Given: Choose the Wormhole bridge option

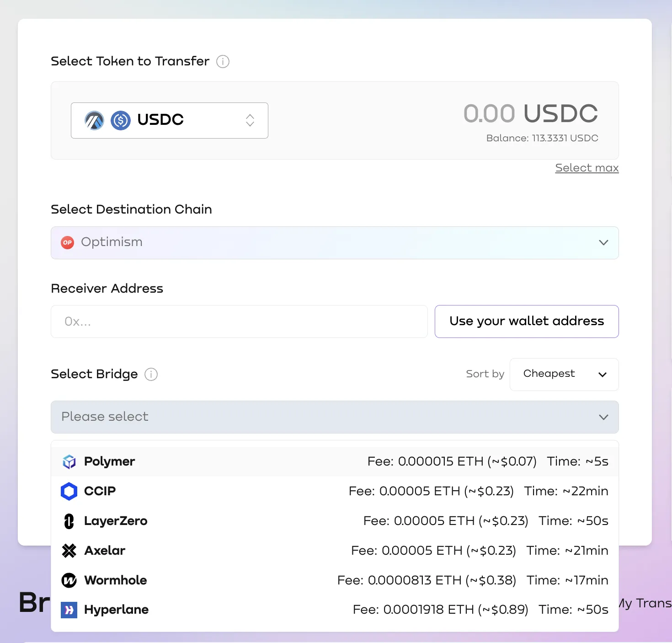Looking at the screenshot, I should click(x=335, y=580).
